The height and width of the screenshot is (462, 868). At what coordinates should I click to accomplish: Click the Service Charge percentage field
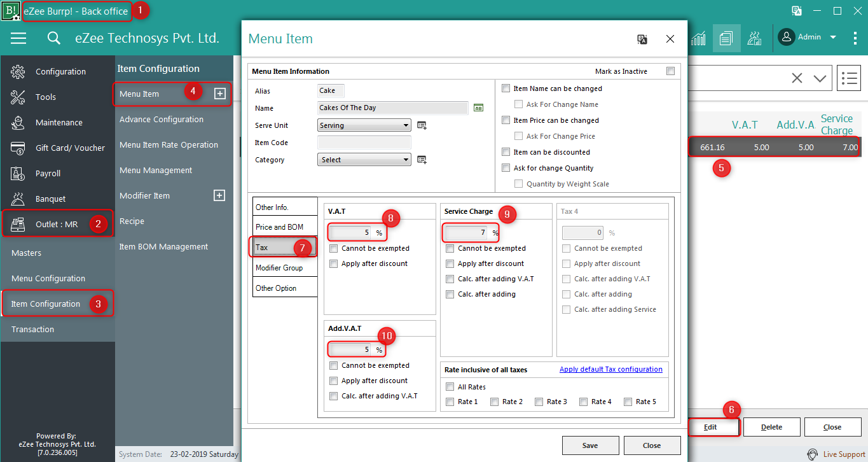pos(467,233)
